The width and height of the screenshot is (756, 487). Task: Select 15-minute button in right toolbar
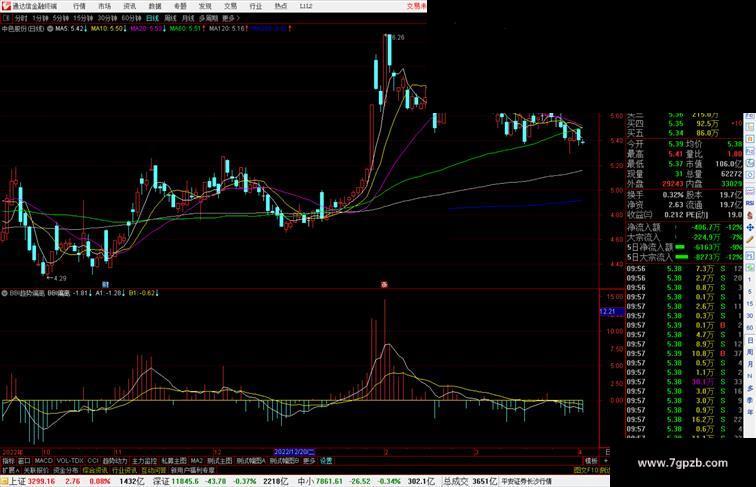tap(750, 304)
